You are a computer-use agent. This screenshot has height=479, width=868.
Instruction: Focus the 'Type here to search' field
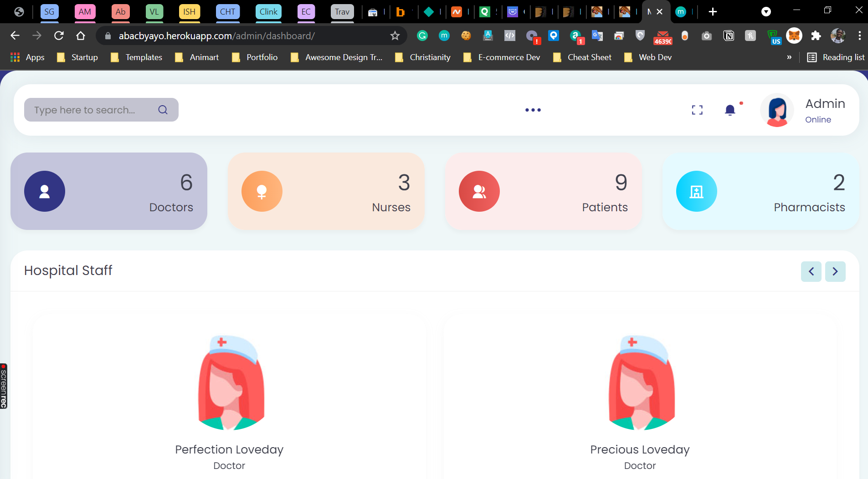click(101, 110)
